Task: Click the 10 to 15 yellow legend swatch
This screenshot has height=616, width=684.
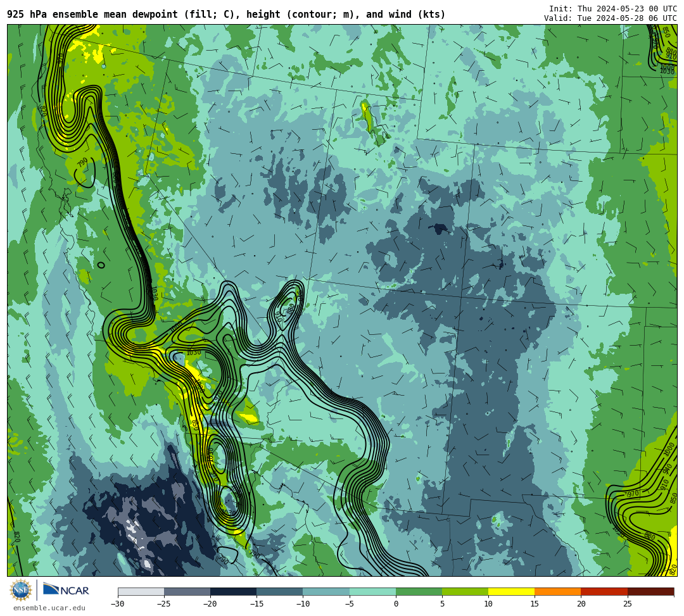Action: (x=511, y=591)
